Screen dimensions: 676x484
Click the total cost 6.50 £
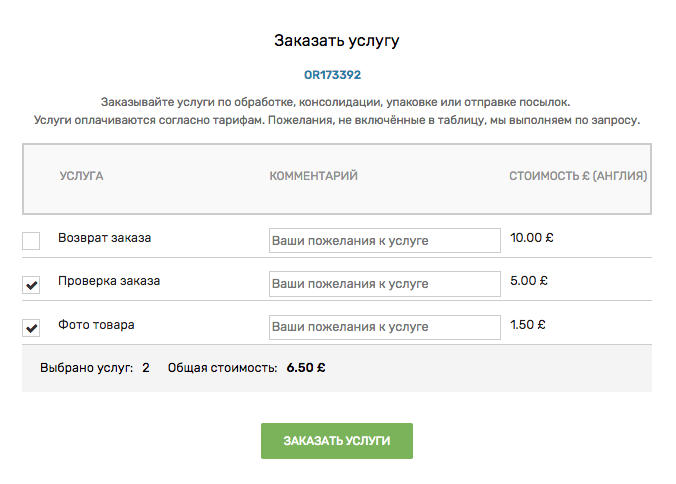pyautogui.click(x=306, y=368)
